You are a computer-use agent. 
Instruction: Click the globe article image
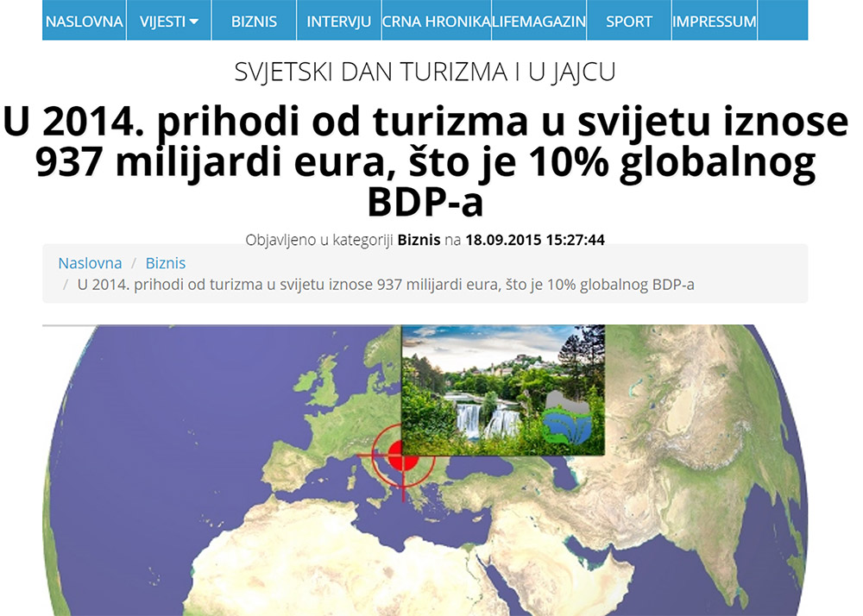[x=425, y=470]
